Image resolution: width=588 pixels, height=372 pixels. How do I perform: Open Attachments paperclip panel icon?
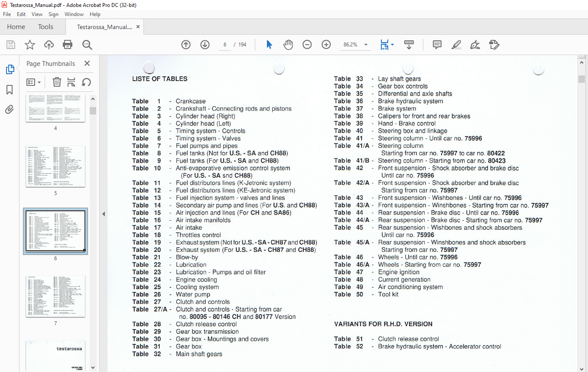click(10, 110)
